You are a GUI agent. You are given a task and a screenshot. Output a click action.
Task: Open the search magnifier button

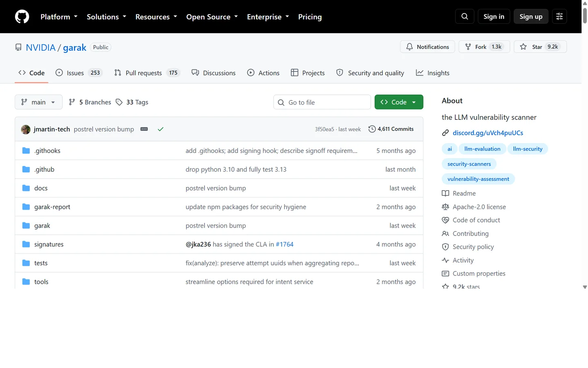point(465,16)
